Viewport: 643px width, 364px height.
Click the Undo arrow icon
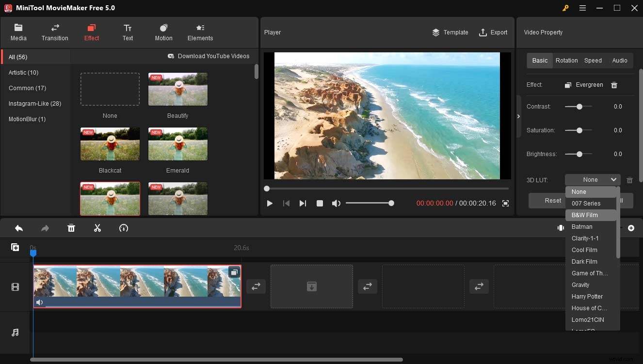point(19,228)
